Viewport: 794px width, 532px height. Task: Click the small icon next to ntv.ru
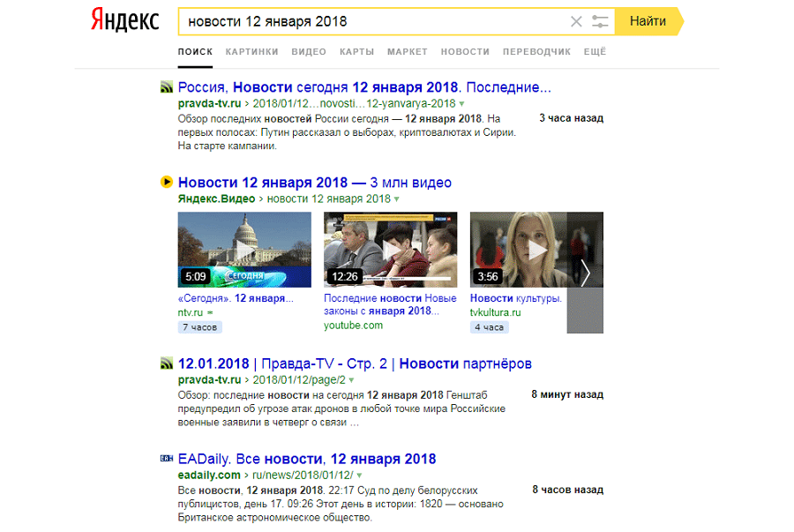pyautogui.click(x=210, y=313)
